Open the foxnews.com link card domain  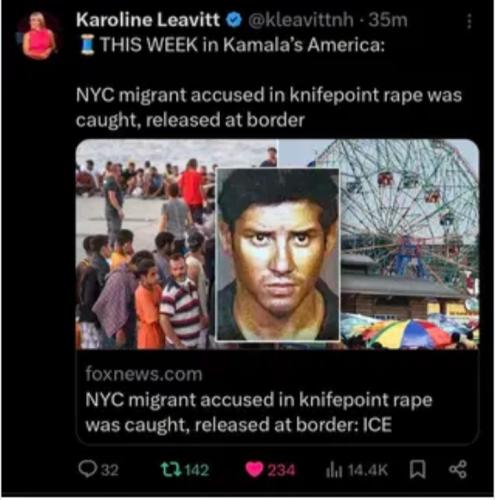coord(144,374)
